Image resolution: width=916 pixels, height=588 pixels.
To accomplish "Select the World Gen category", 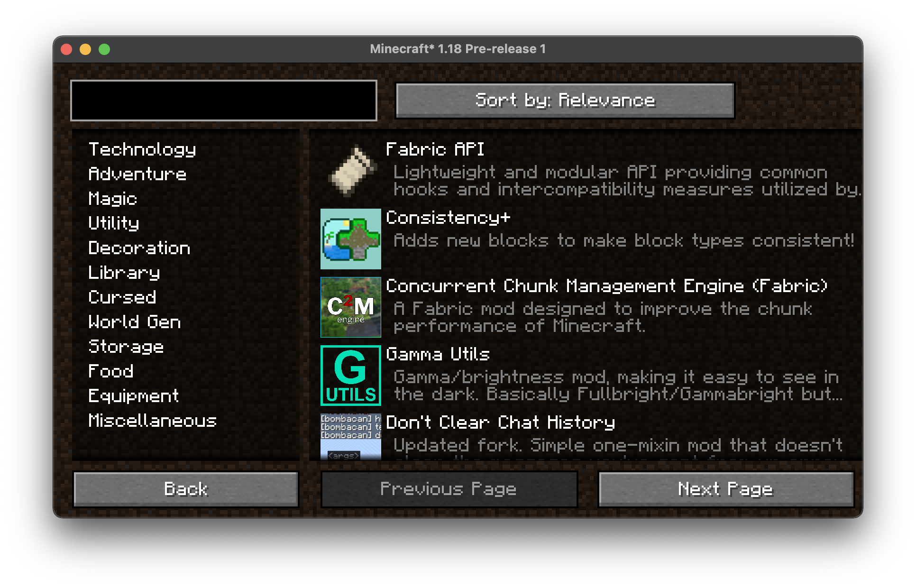I will (135, 322).
